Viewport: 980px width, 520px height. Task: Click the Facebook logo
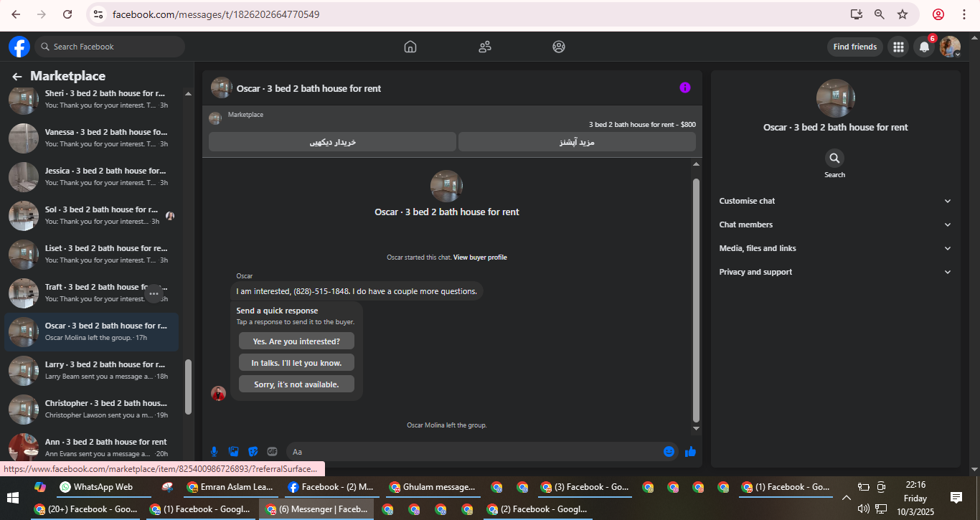tap(19, 47)
